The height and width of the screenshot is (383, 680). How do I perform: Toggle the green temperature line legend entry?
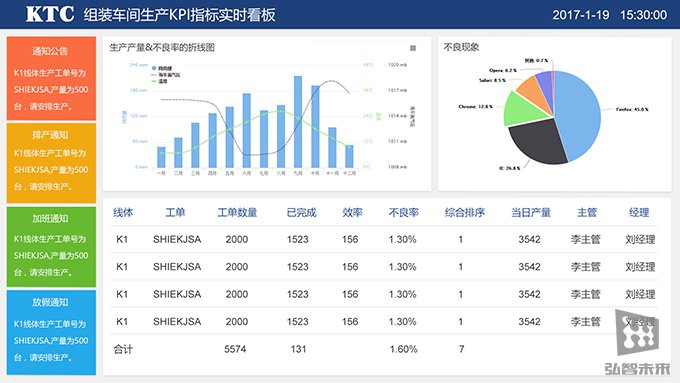159,81
